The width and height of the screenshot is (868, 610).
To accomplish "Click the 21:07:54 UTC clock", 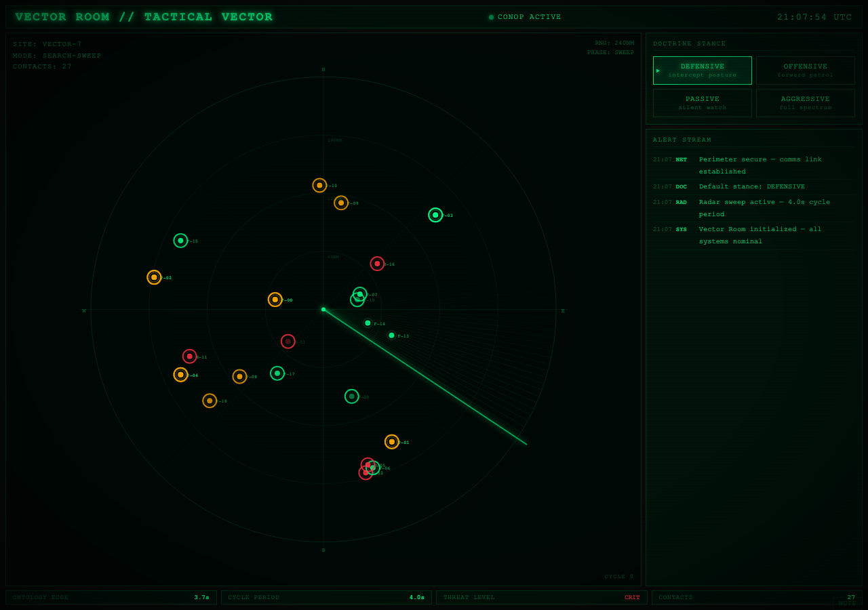I will [814, 17].
